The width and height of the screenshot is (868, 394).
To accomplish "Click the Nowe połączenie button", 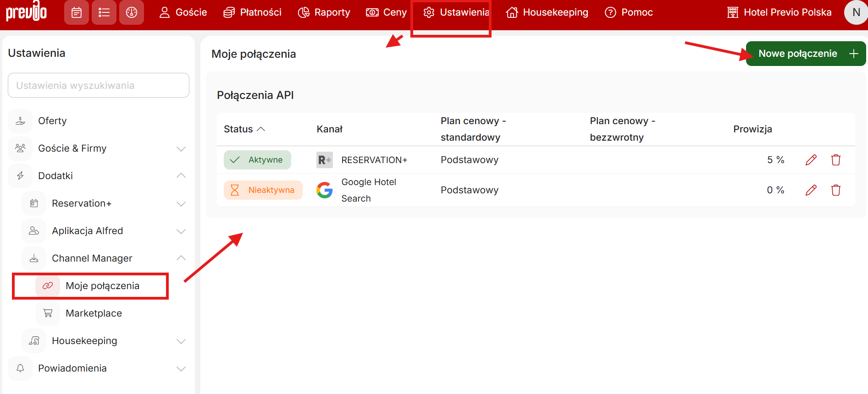I will click(x=806, y=54).
